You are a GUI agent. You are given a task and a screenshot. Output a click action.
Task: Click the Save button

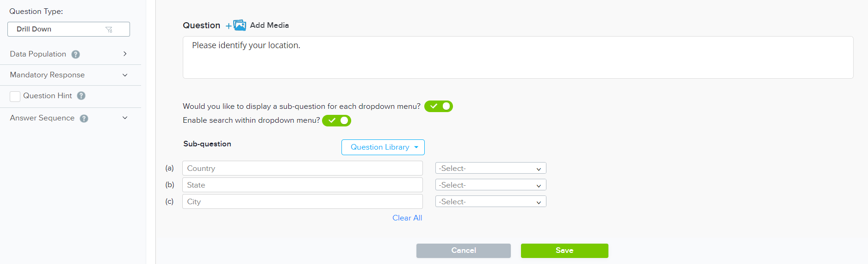point(564,251)
